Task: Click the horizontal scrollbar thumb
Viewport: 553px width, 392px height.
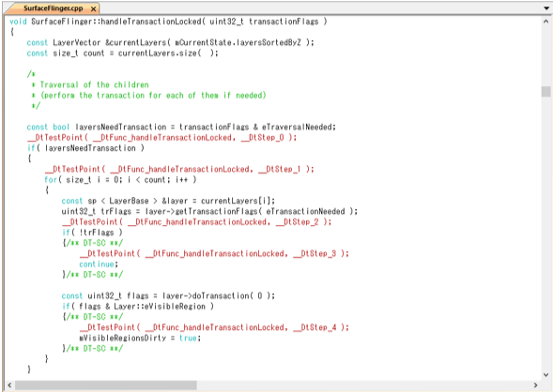Action: [106, 384]
